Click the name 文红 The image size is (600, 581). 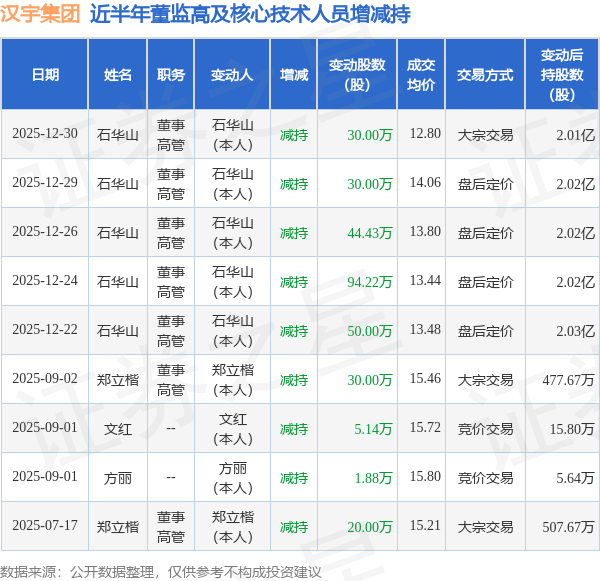pos(117,429)
